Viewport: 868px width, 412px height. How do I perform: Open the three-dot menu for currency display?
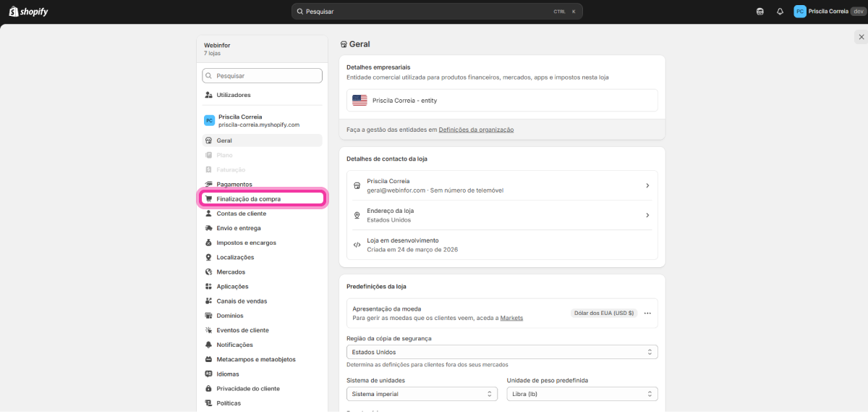(647, 314)
